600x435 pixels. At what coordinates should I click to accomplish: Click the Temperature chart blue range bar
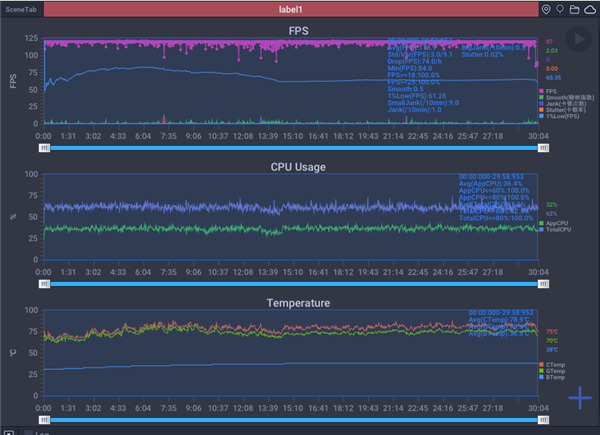pos(294,420)
